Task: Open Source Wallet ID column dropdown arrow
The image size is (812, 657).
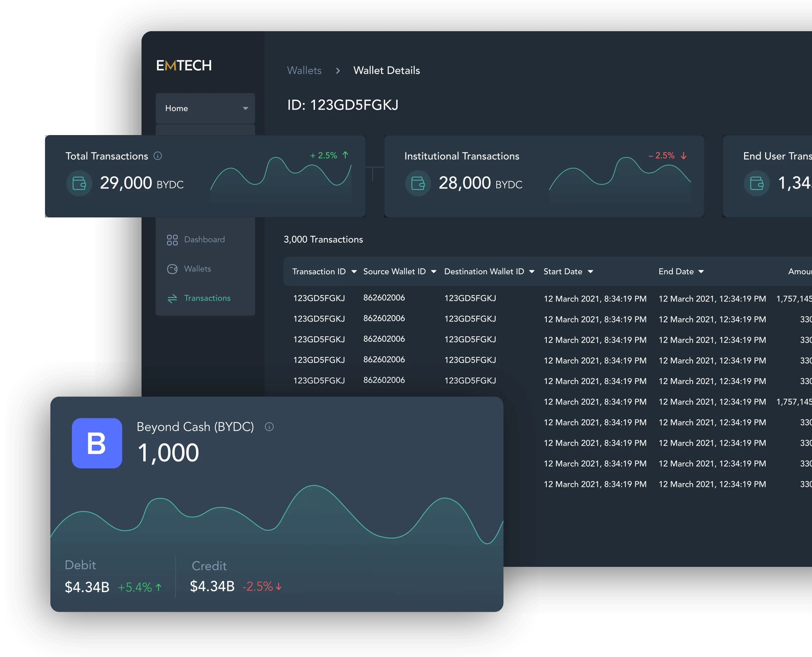Action: tap(434, 272)
